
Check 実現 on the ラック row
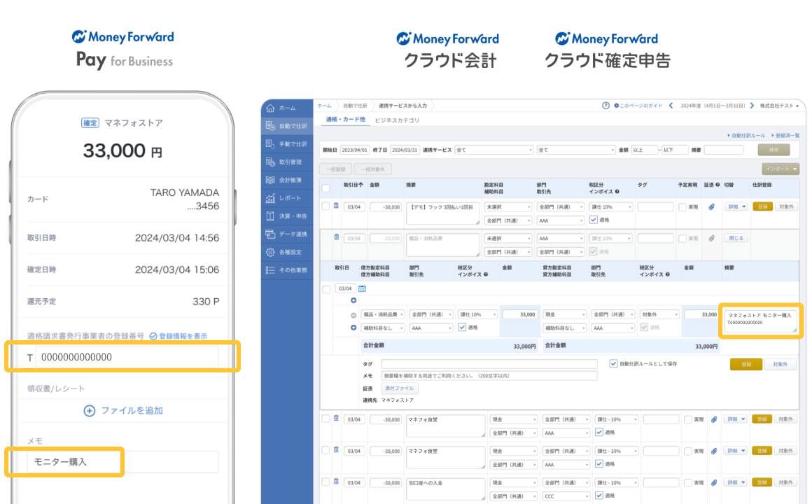click(682, 207)
